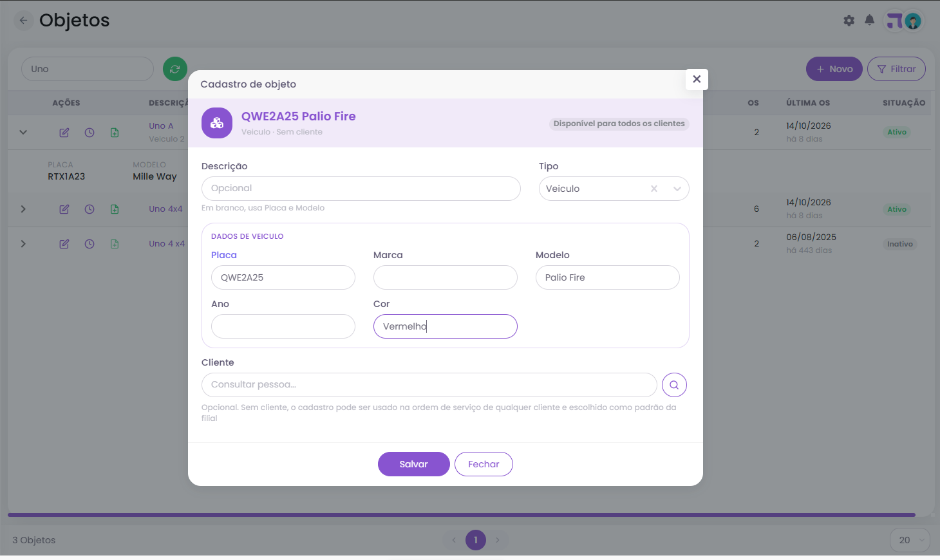Click the Fechar button

coord(484,464)
